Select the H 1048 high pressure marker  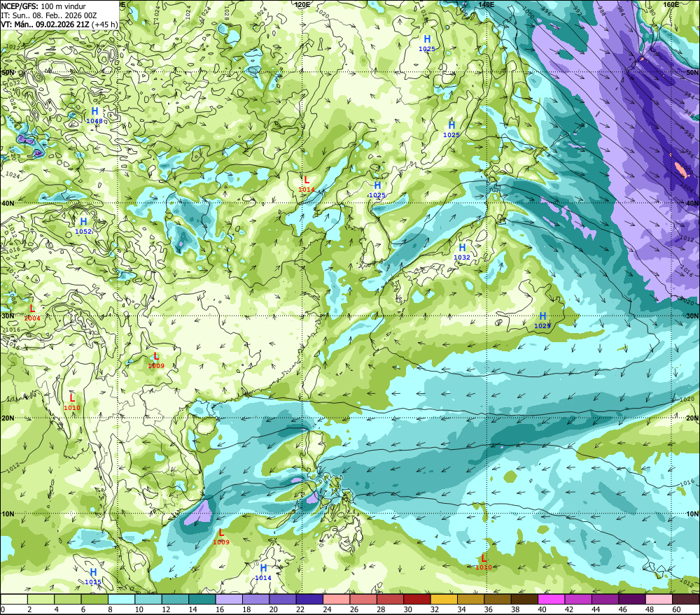94,115
